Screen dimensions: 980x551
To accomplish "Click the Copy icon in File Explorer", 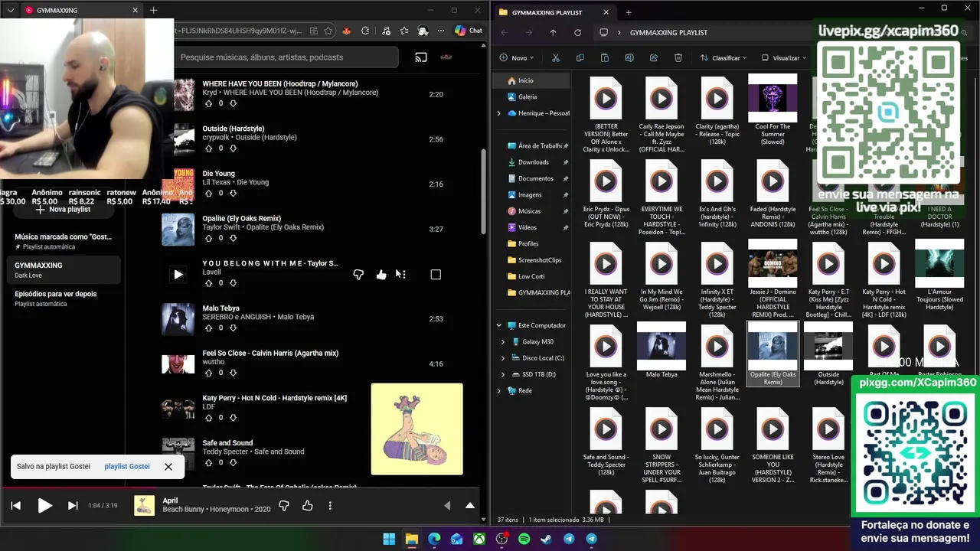I will [580, 57].
